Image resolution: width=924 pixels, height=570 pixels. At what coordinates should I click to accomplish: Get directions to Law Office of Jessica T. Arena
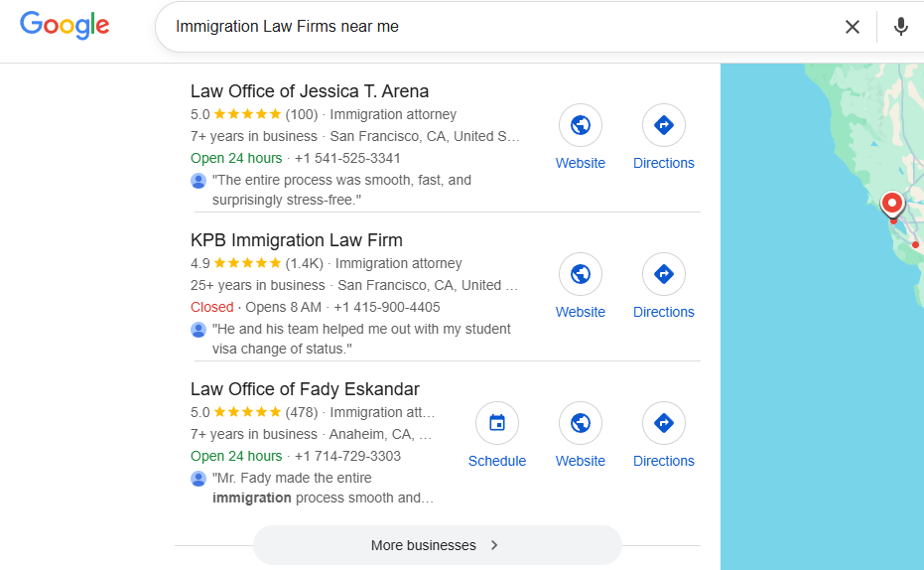point(664,126)
